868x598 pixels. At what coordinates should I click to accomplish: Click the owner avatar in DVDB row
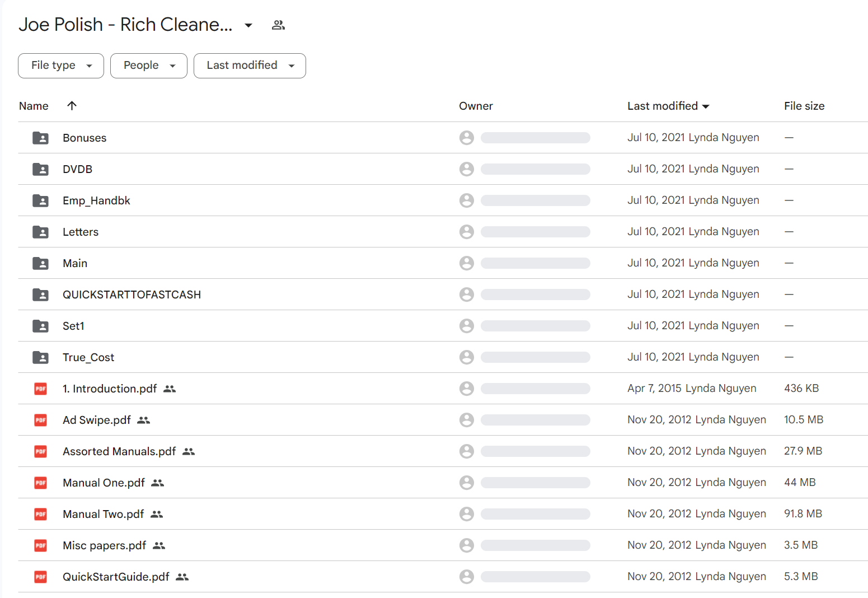[467, 169]
